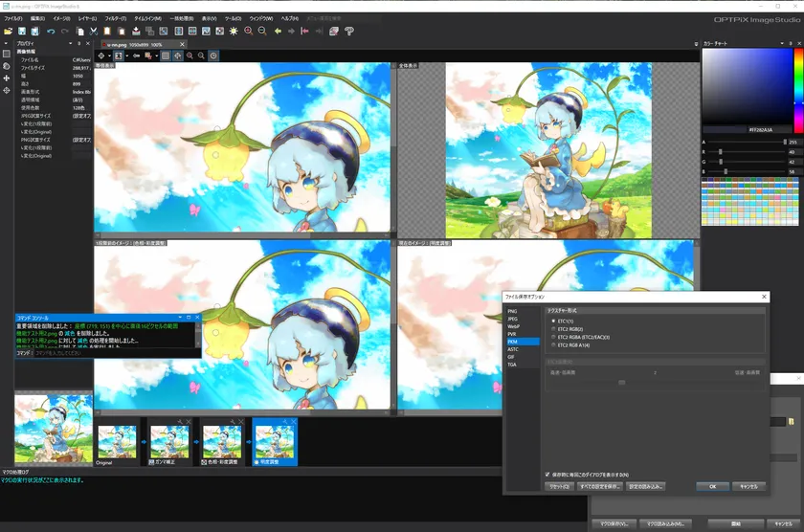Click the brightness sun icon in toolbar
The height and width of the screenshot is (532, 804).
tap(234, 31)
